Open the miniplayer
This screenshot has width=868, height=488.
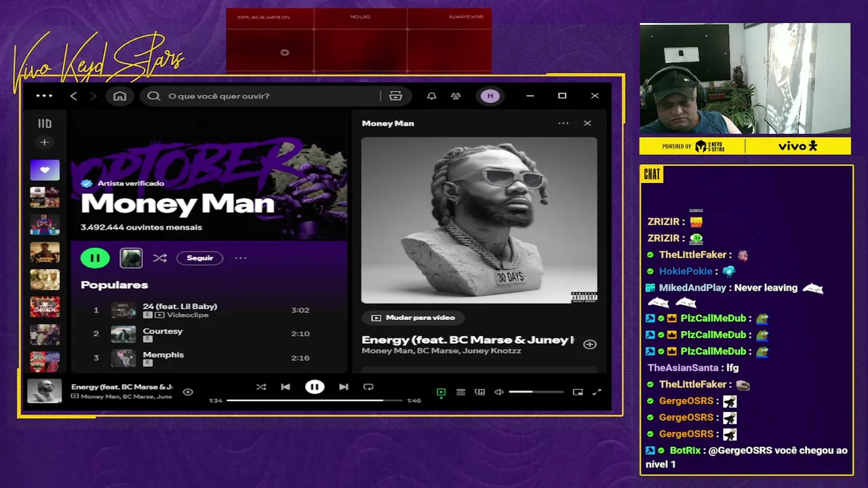[578, 392]
